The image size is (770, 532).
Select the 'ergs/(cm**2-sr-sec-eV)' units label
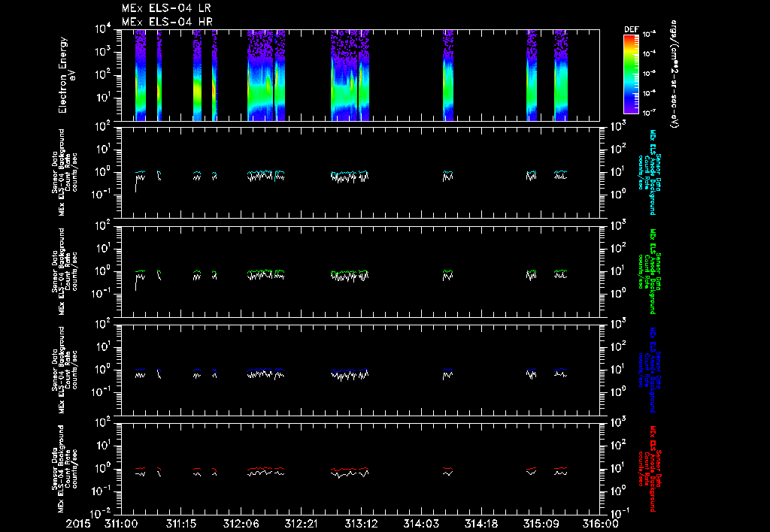click(x=674, y=74)
